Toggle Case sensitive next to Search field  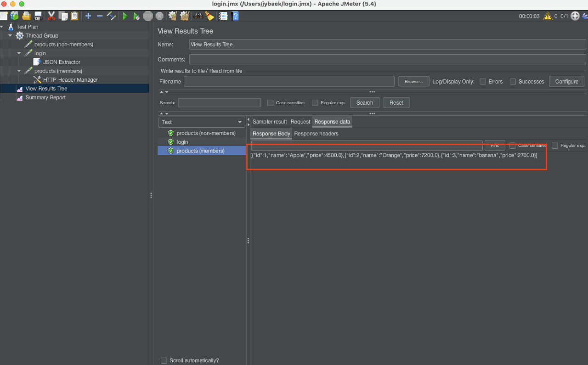pos(271,103)
